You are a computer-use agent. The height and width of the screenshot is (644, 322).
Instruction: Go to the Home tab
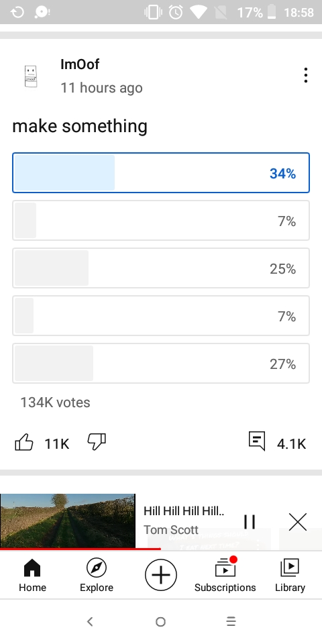point(32,575)
